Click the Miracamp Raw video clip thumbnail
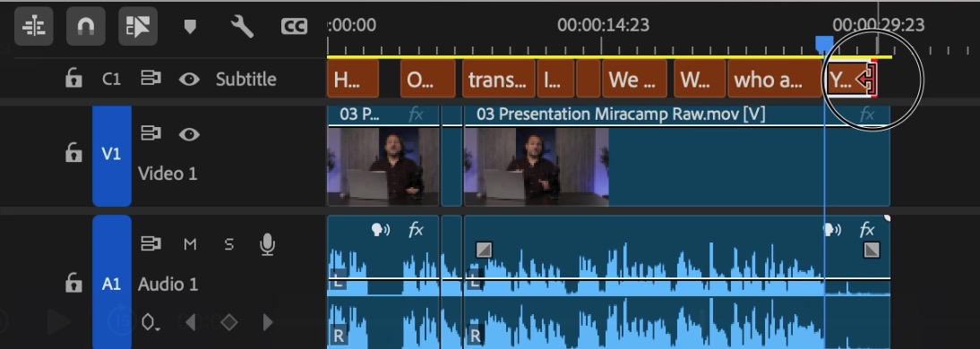Screen dimensions: 980x349 537,166
